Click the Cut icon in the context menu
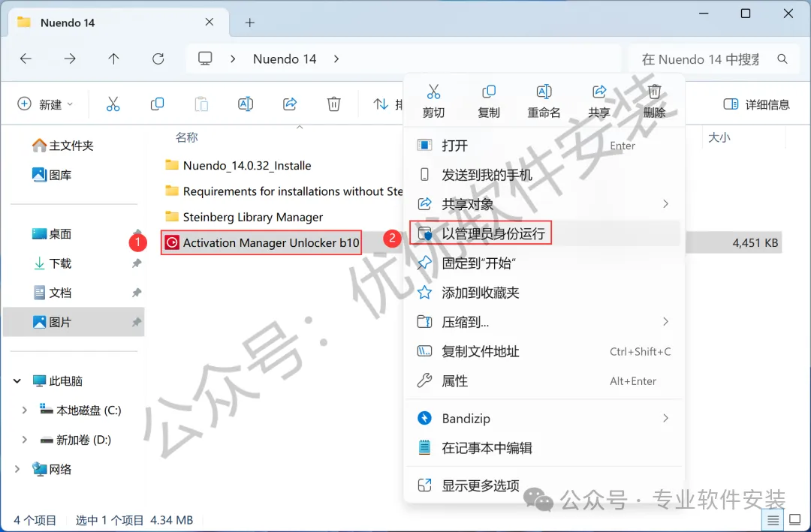The width and height of the screenshot is (811, 532). [433, 92]
